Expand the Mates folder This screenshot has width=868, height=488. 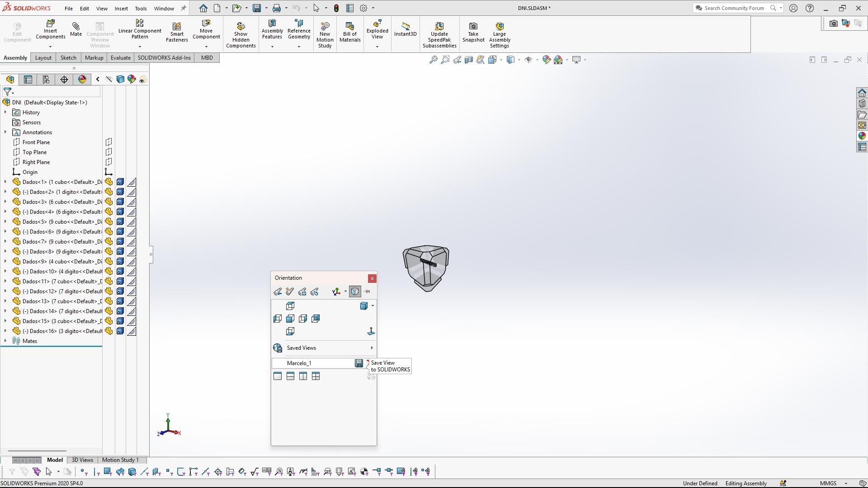click(x=5, y=341)
